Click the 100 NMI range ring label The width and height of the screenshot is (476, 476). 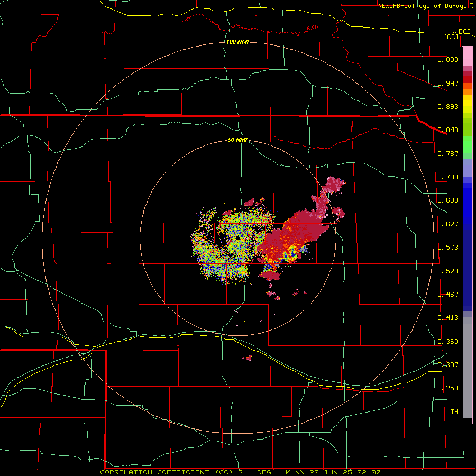coord(237,42)
